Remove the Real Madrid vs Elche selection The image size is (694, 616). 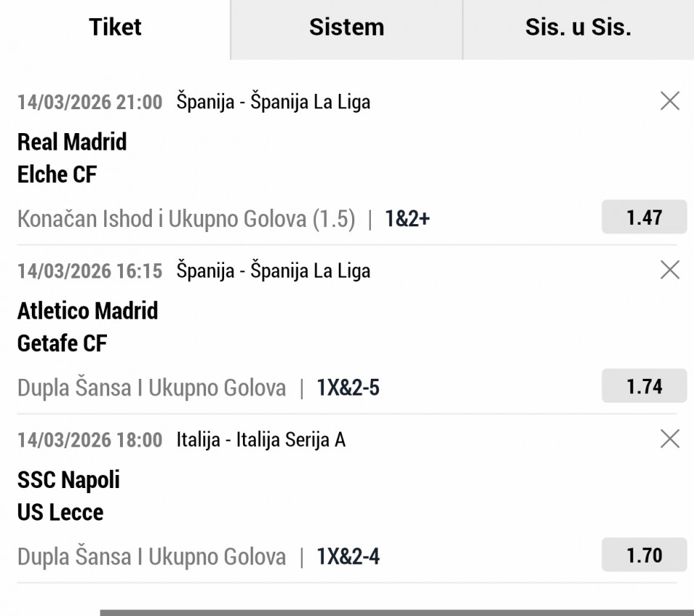[x=670, y=101]
